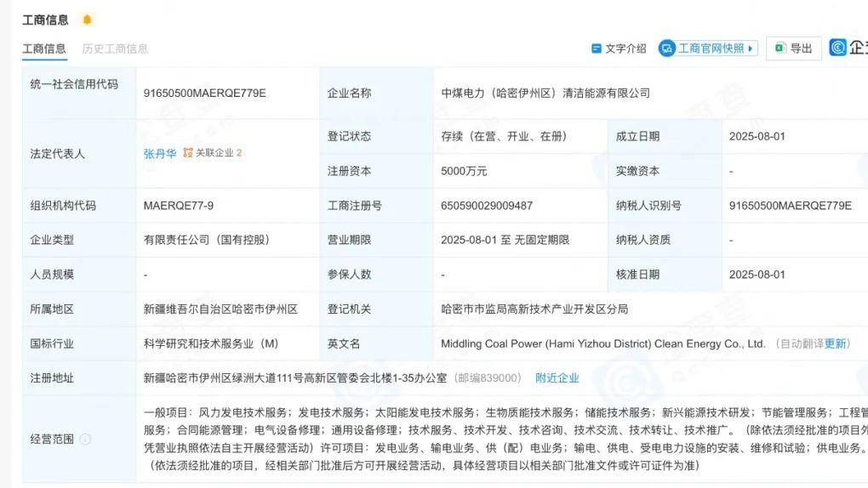868x488 pixels.
Task: Select company name 中煤电力（哈密伊州区）清洁能源有限公司
Action: (545, 93)
